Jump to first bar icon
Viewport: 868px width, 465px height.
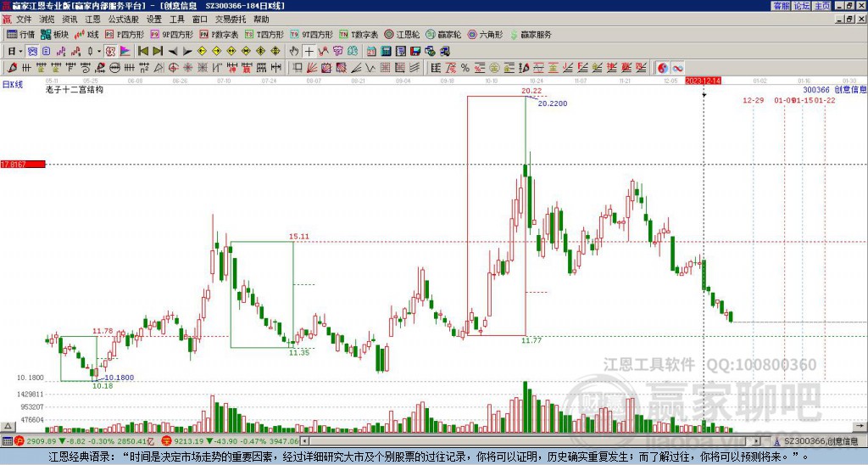[x=143, y=52]
